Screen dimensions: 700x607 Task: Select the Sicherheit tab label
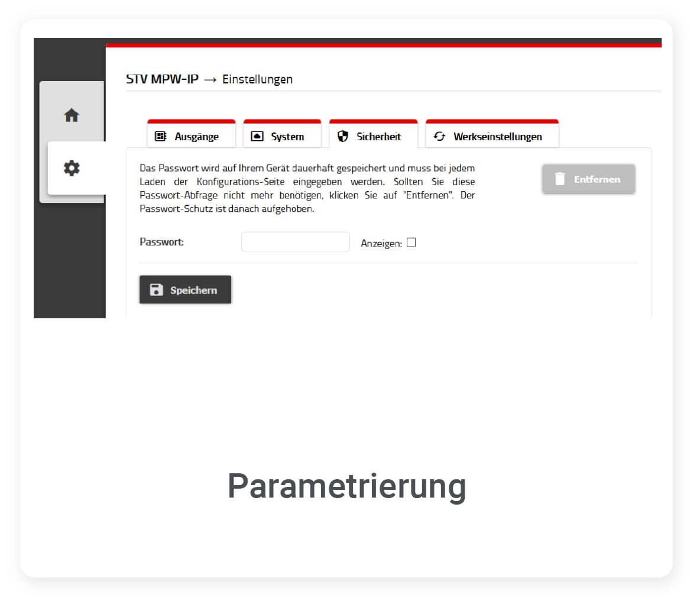378,137
